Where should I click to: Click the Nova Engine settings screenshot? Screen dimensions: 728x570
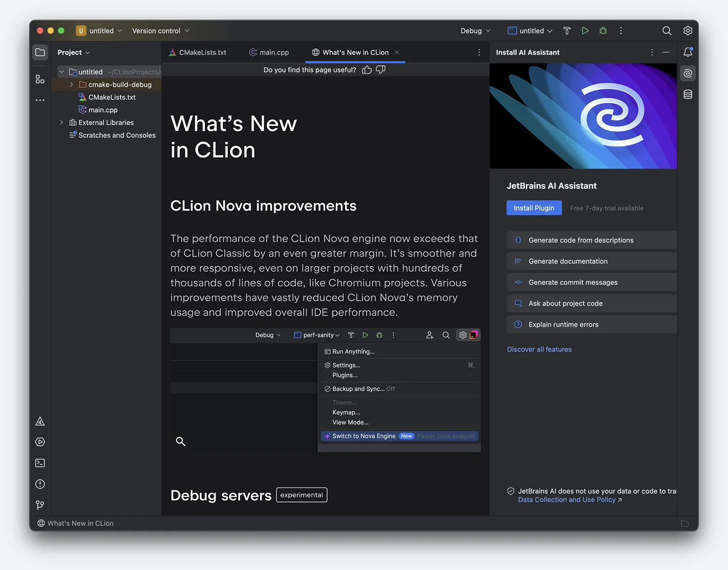(x=325, y=390)
